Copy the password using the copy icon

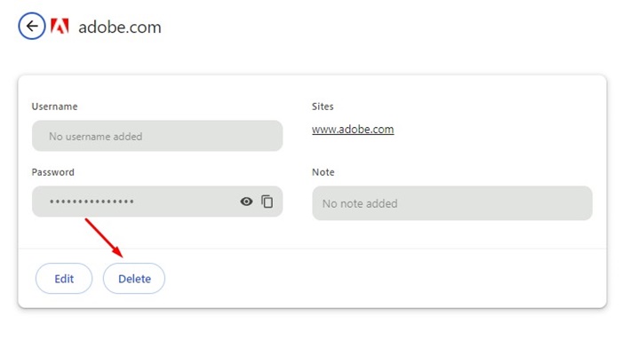tap(267, 202)
